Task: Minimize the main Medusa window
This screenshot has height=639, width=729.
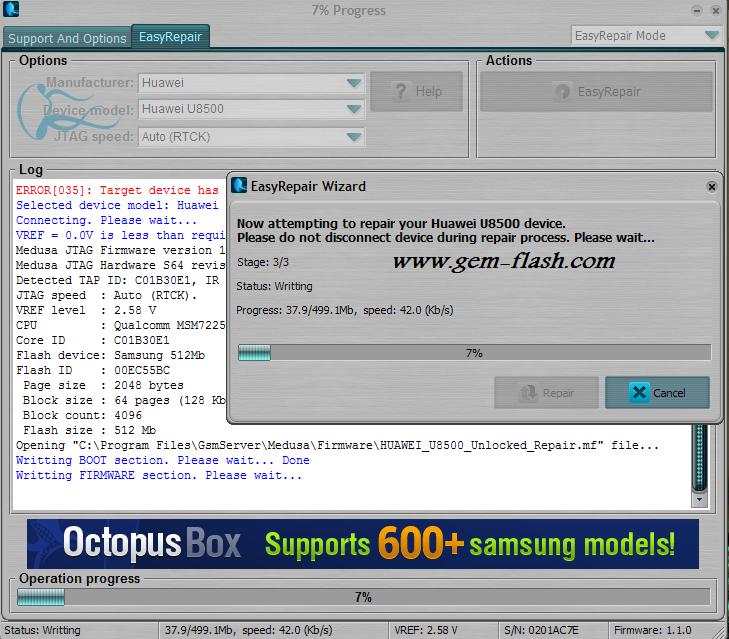Action: 697,10
